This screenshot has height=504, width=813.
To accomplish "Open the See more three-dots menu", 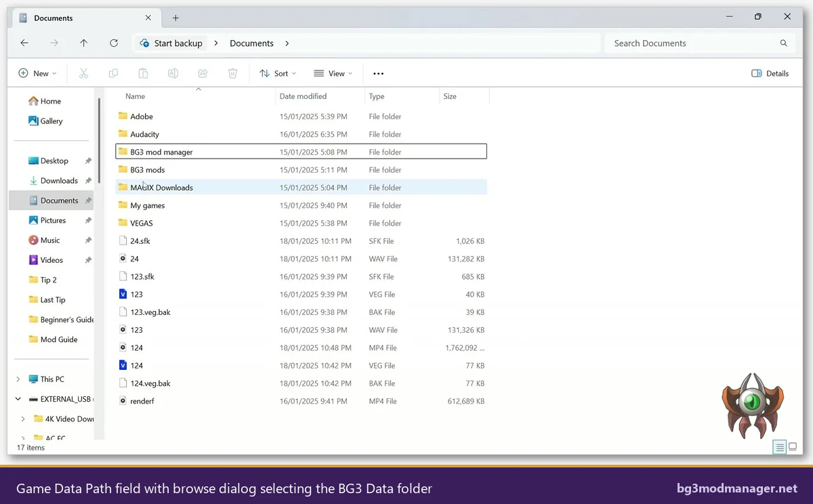I will pos(379,73).
